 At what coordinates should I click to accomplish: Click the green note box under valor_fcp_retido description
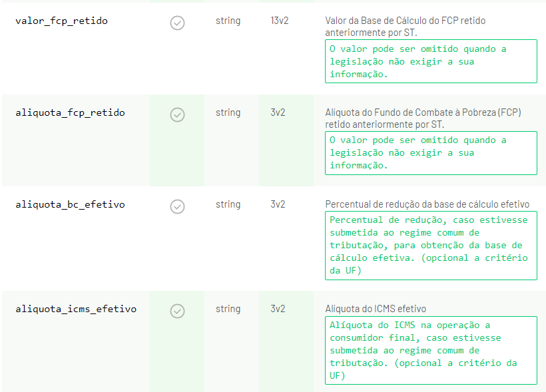[x=431, y=61]
